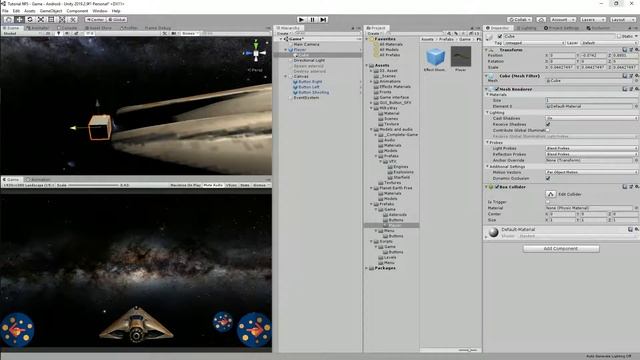The height and width of the screenshot is (360, 640).
Task: Collapse the Assets folder tree arrow
Action: point(367,65)
